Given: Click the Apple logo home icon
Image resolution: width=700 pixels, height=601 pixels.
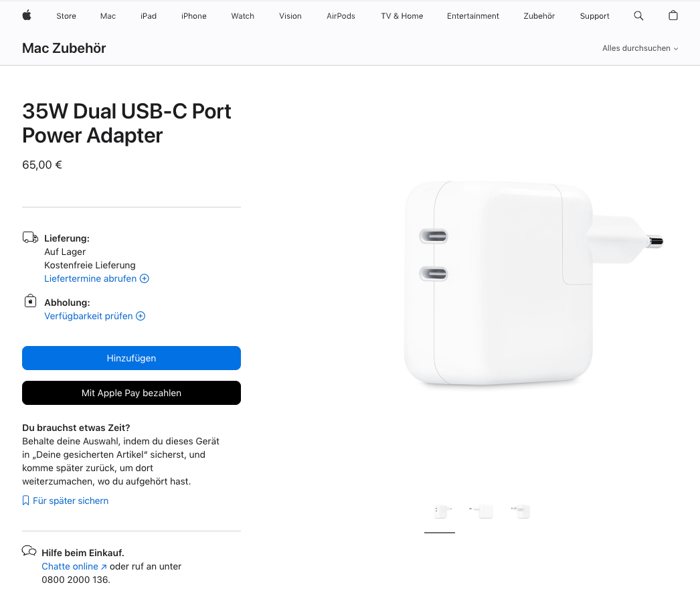Looking at the screenshot, I should pos(27,15).
